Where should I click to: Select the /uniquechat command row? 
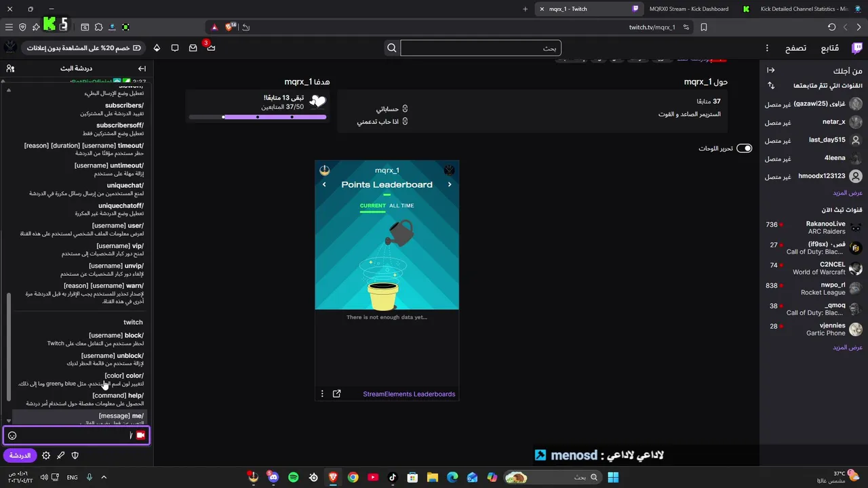coord(79,189)
